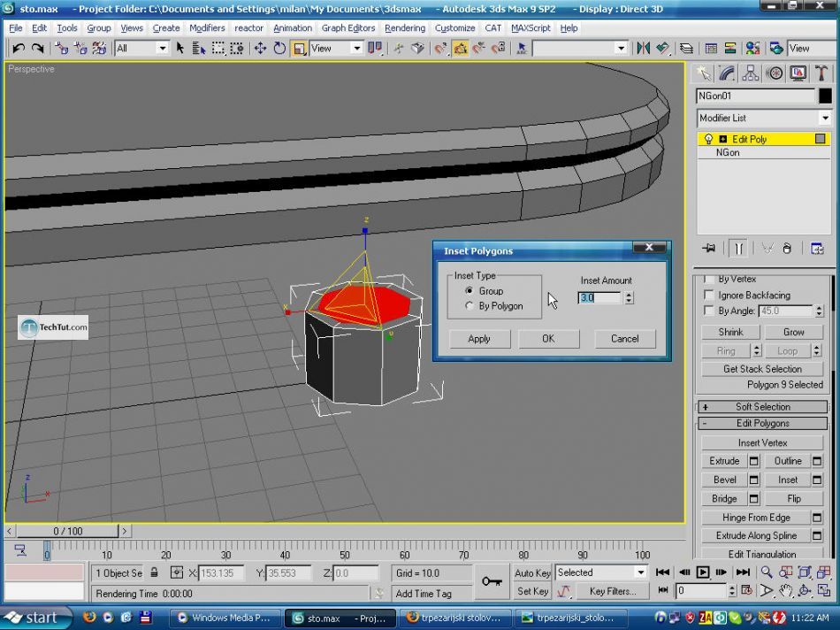Open Render Scene dialog icon
Image resolution: width=840 pixels, height=630 pixels.
point(776,49)
